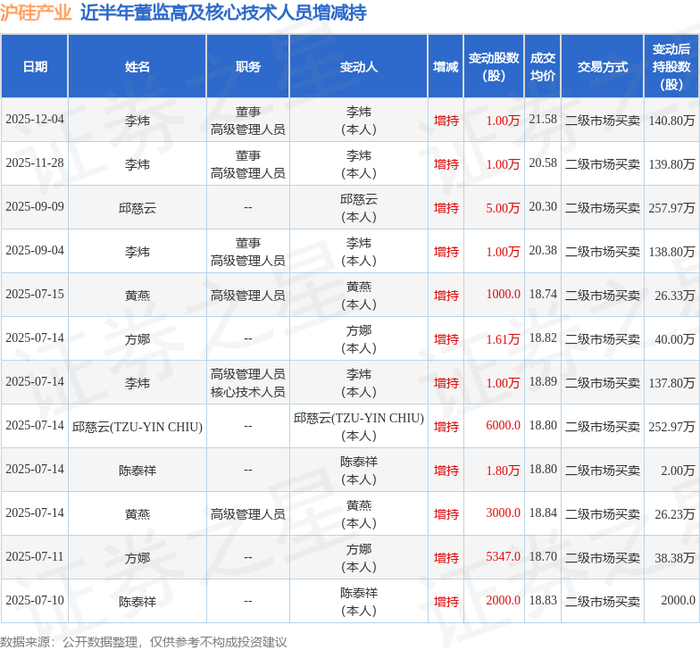700x650 pixels.
Task: Click the average price 21.58
Action: (x=543, y=119)
